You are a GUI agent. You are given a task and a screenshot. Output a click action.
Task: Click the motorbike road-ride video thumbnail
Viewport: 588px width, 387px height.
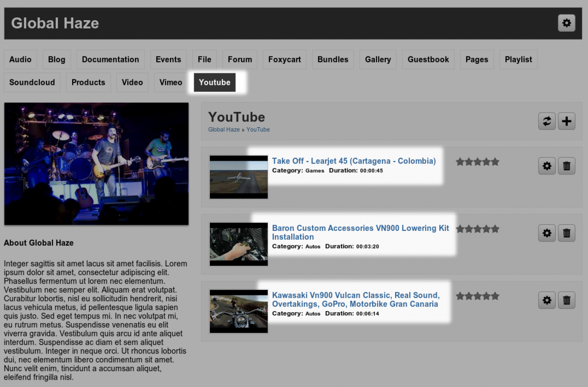238,311
